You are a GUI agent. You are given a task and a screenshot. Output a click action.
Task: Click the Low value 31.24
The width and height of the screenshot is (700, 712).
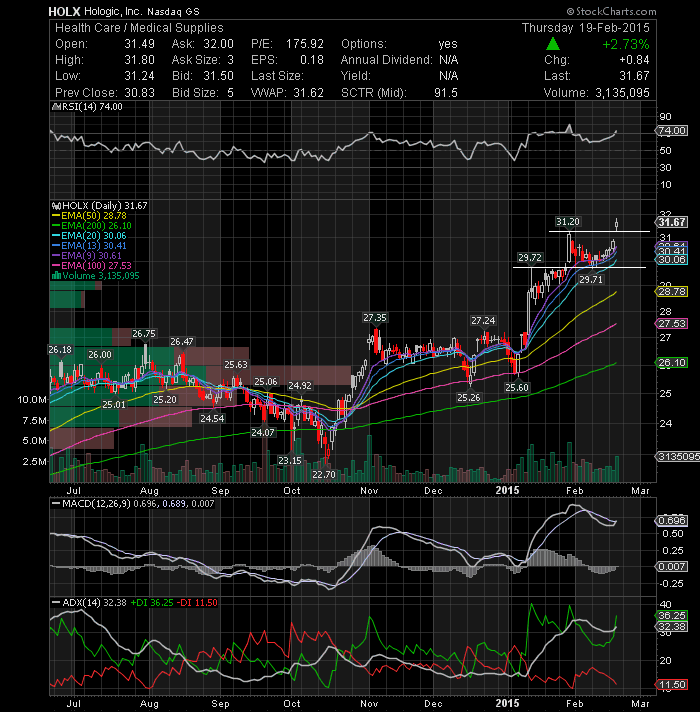[140, 76]
